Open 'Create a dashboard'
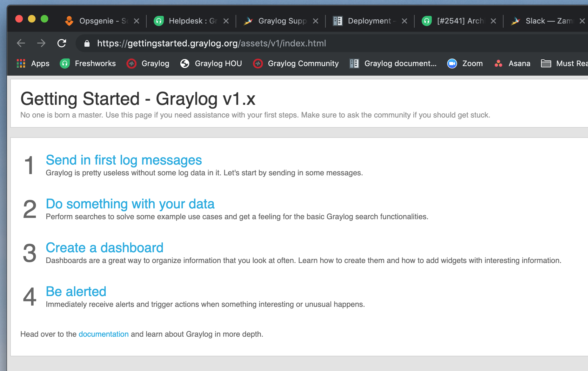The image size is (588, 371). point(105,248)
